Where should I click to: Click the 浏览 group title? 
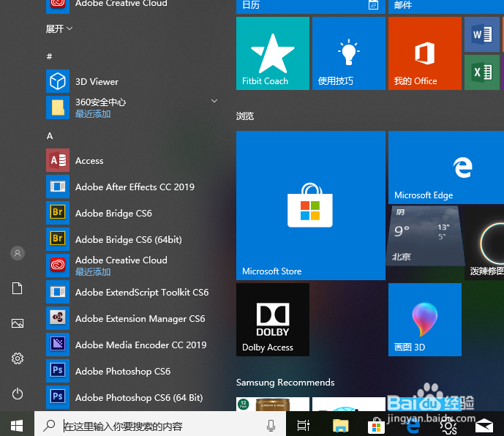[x=245, y=116]
